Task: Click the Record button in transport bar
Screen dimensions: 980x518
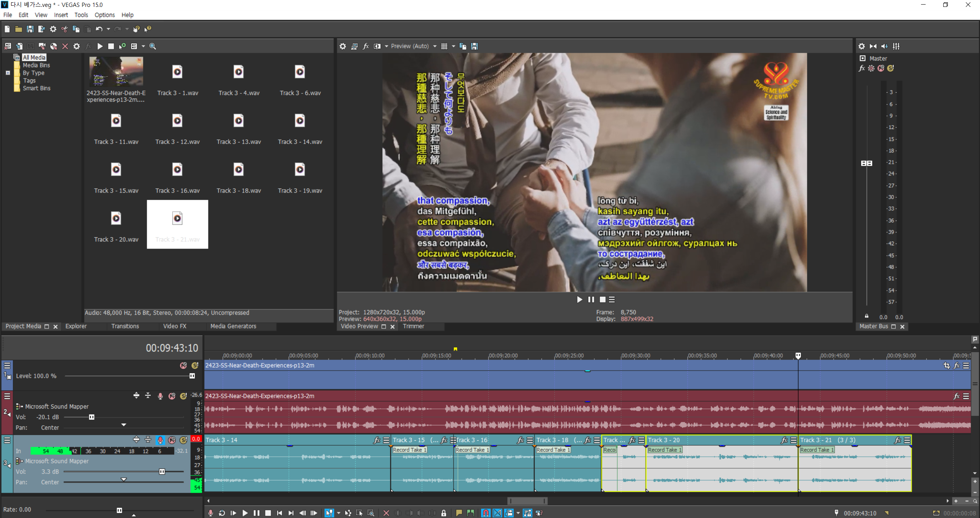Action: point(211,513)
